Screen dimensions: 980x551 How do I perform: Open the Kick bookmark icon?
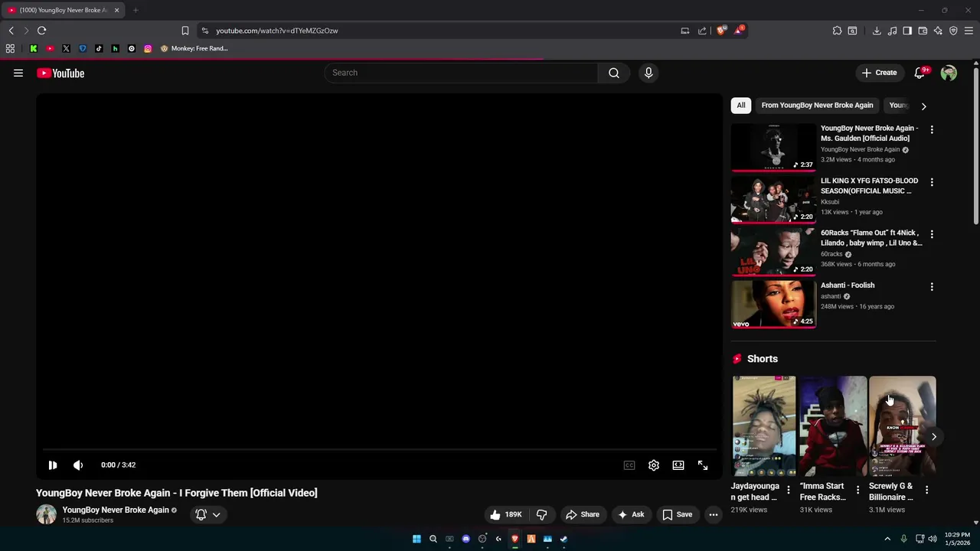click(x=34, y=48)
